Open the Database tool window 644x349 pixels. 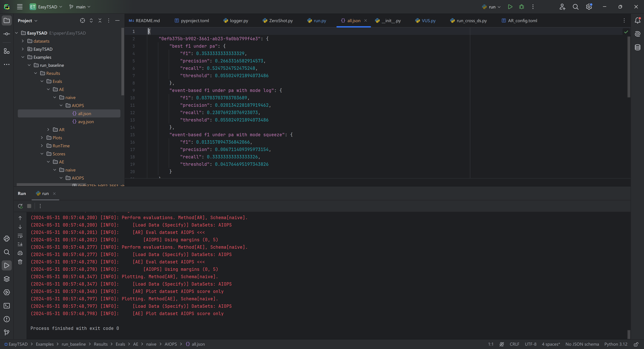click(637, 47)
